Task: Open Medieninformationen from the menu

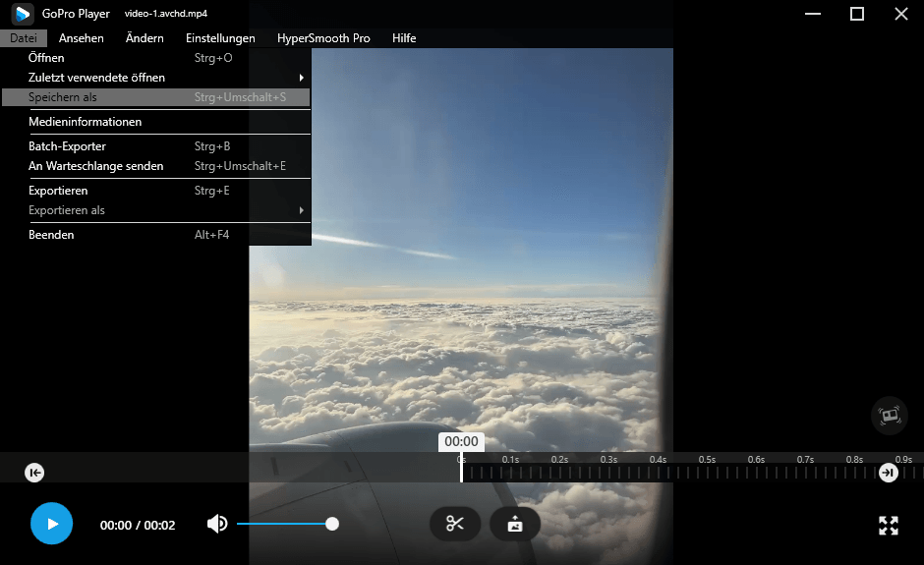Action: [156, 122]
